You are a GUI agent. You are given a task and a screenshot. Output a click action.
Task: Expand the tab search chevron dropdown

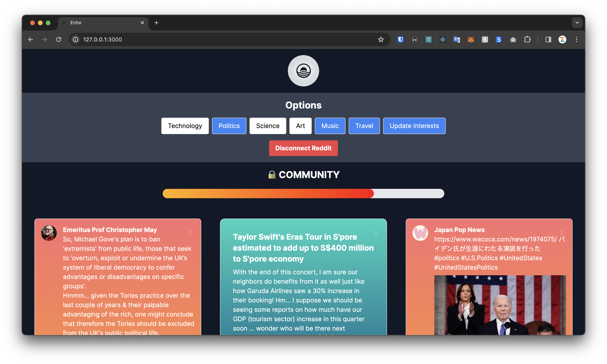pyautogui.click(x=577, y=22)
